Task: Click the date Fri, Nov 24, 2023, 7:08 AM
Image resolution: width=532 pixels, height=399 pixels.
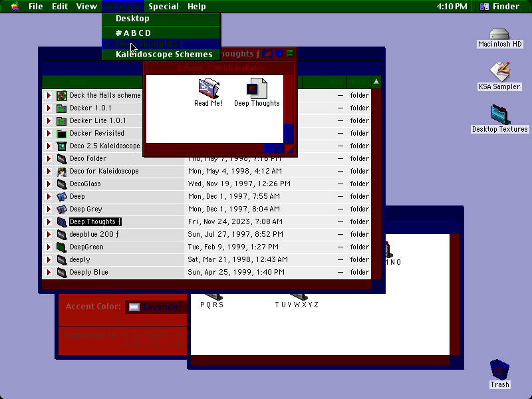Action: point(235,221)
